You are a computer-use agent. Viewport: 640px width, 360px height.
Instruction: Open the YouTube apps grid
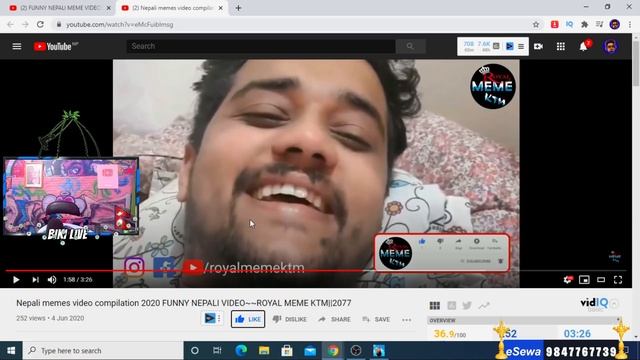point(561,47)
